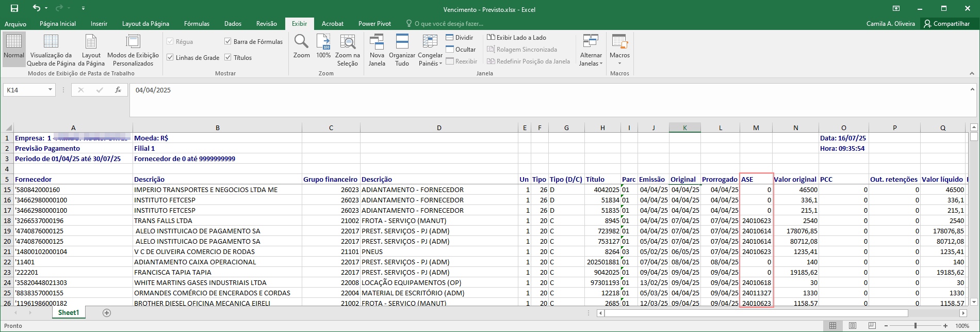Select cell WHITE MARTINS GASES INDUSTRIAIS LTDA
This screenshot has height=332, width=980.
click(217, 282)
